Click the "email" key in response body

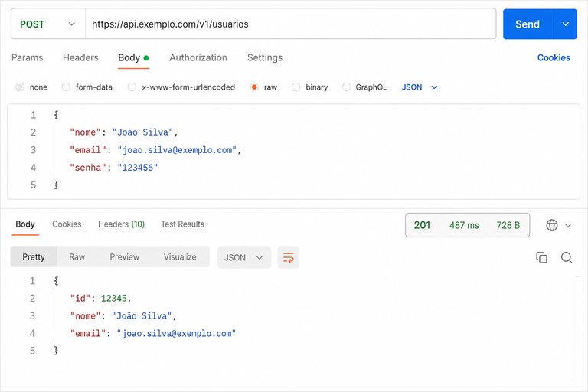pos(88,334)
